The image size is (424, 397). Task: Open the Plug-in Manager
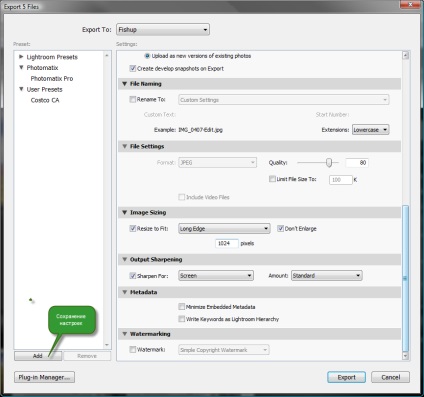(44, 377)
